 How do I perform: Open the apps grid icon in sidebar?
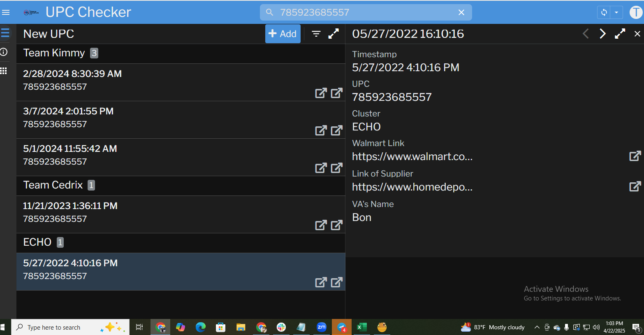(x=4, y=71)
